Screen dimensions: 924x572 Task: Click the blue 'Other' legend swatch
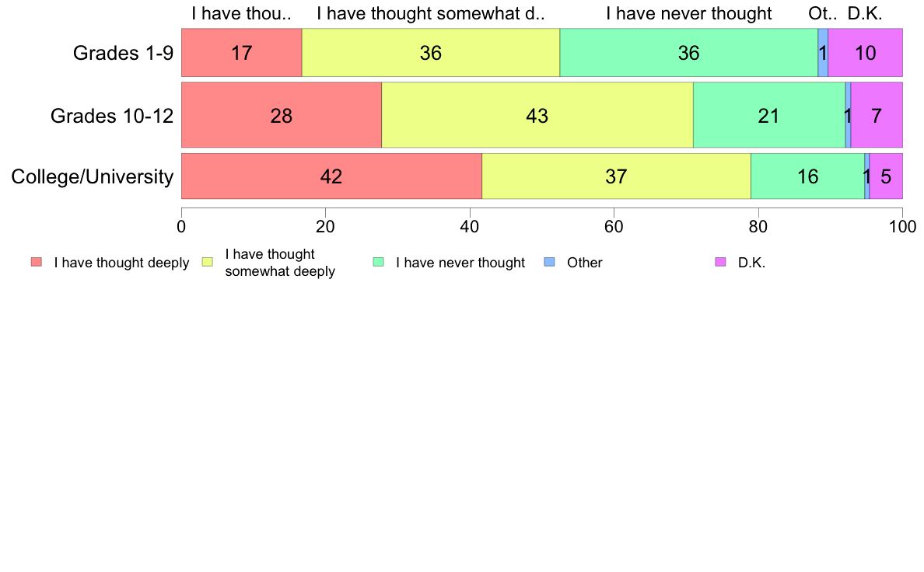(549, 262)
